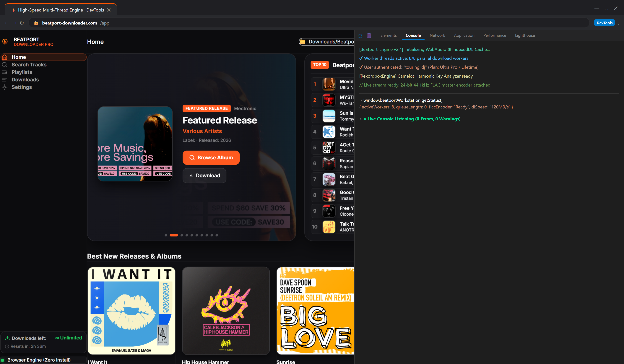
Task: Switch to the Lighthouse tab
Action: click(525, 35)
